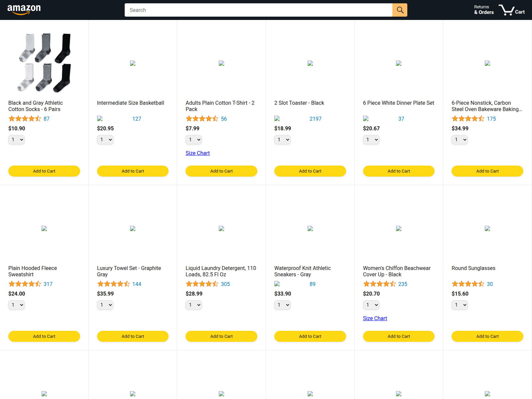Viewport: 532px width, 399px height.
Task: Open quantity dropdown for Plain Cotton T-Shirt
Action: pos(194,140)
